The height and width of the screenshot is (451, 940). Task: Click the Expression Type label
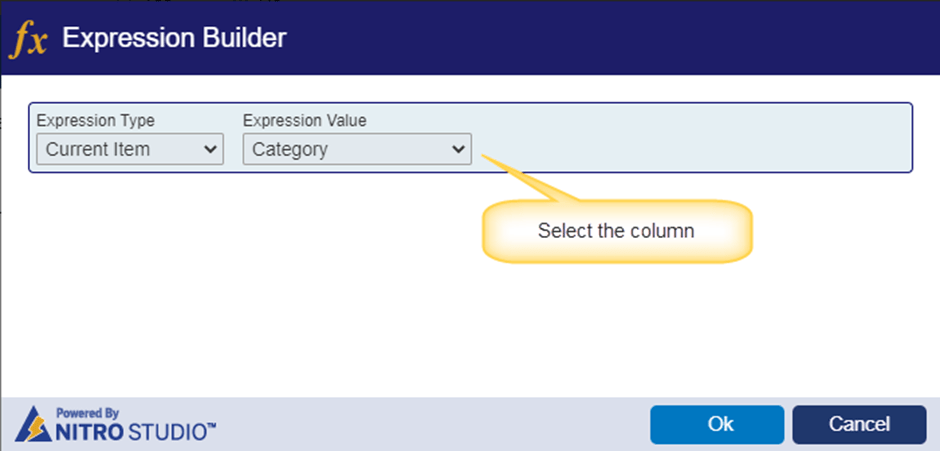pyautogui.click(x=95, y=121)
